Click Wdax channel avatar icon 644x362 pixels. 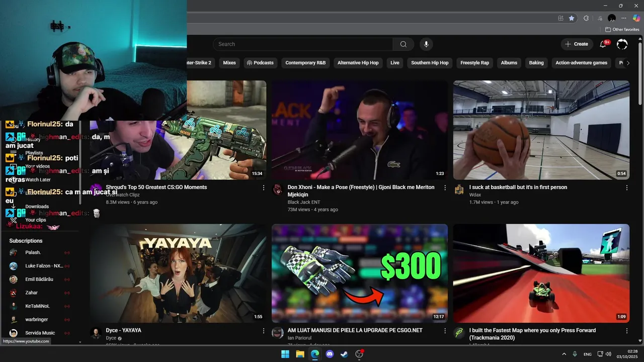[x=459, y=190]
